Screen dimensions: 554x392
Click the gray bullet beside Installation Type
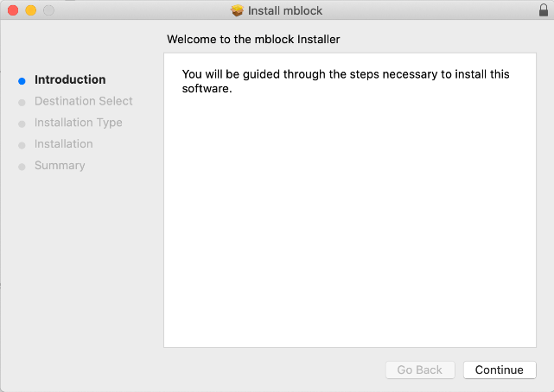pyautogui.click(x=22, y=124)
